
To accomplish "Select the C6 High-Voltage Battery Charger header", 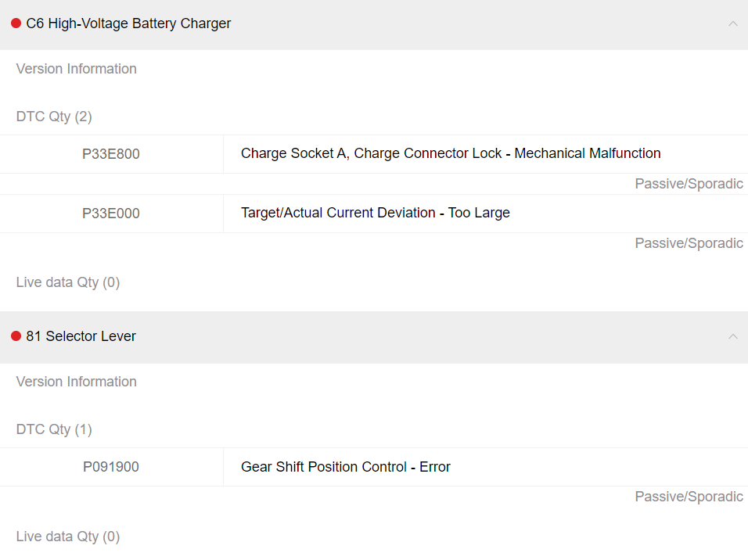I will (128, 23).
